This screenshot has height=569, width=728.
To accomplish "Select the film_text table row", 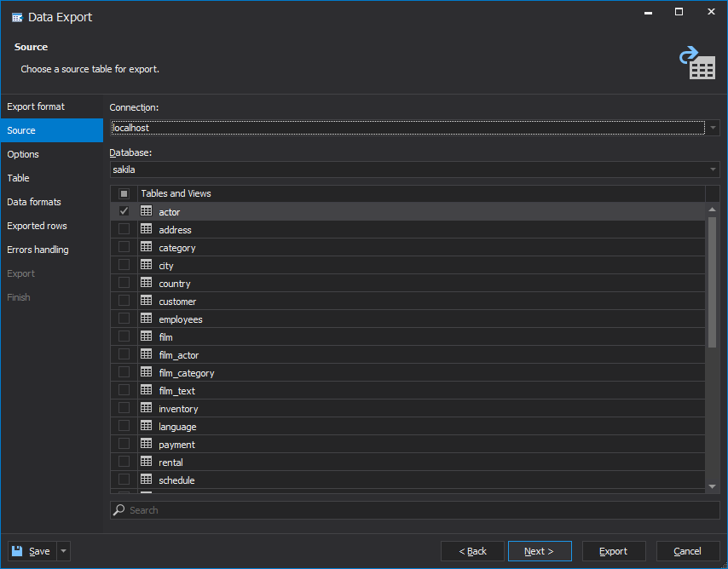I will 407,390.
